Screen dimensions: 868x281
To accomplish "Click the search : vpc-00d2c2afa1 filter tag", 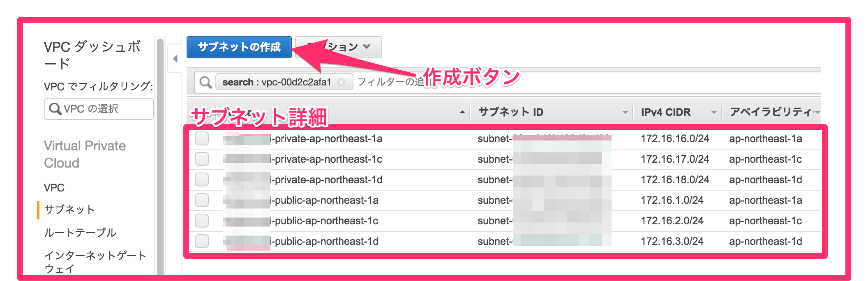I will 284,82.
